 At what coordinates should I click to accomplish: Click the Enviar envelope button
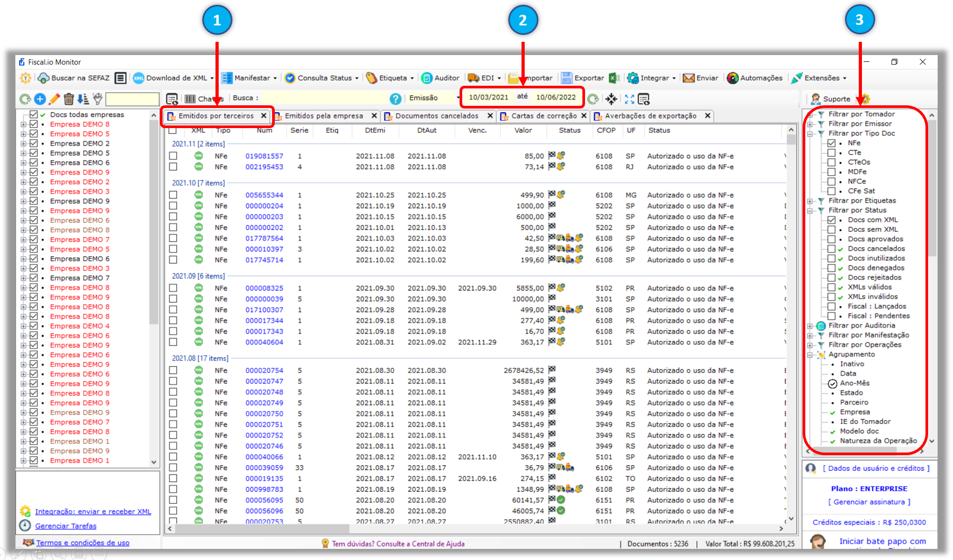[700, 78]
